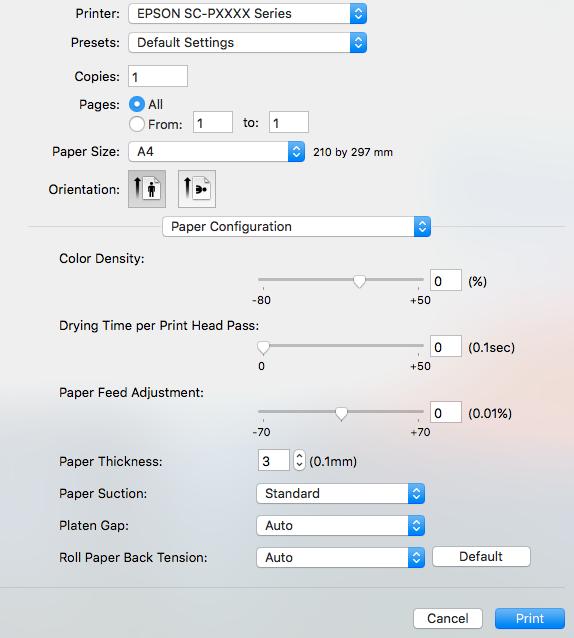The image size is (574, 638).
Task: Open the Roll Paper Back Tension dropdown
Action: (x=340, y=557)
